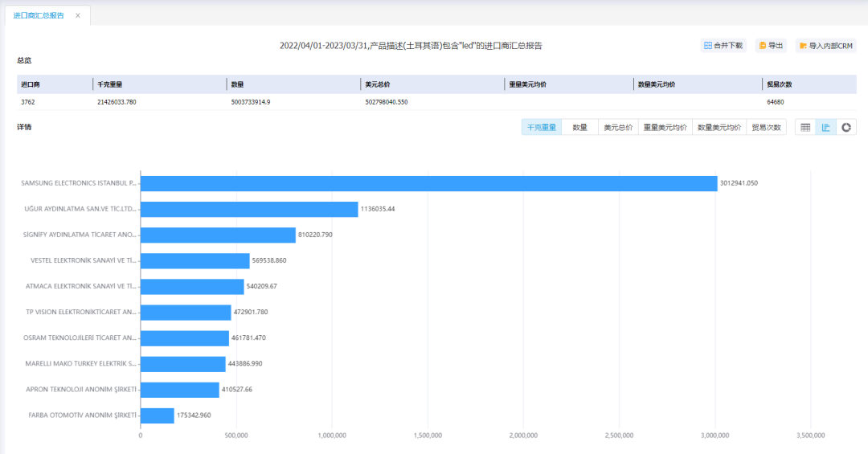Switch to donut chart view icon
868x454 pixels.
click(x=846, y=127)
